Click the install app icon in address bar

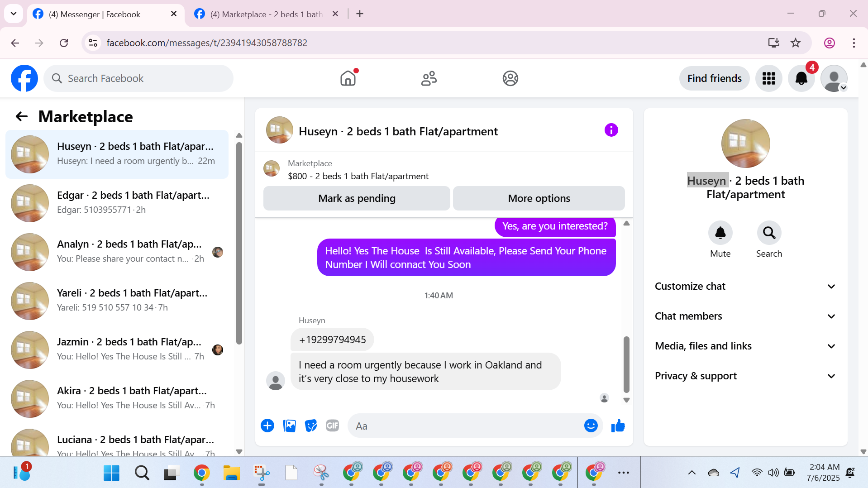point(773,43)
